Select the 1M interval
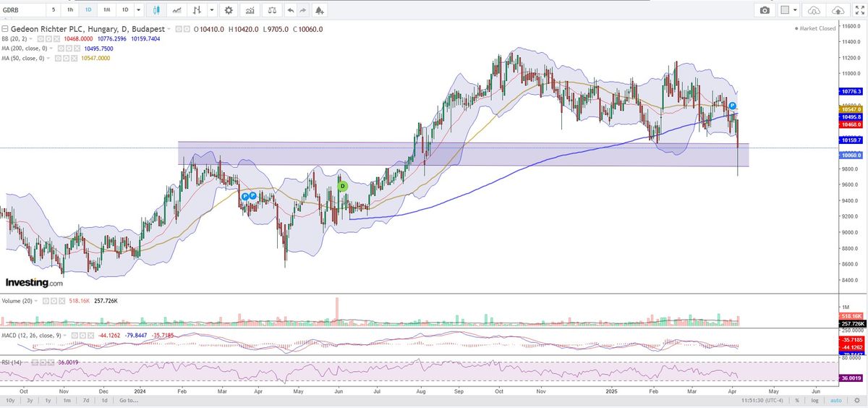The height and width of the screenshot is (408, 868). click(106, 10)
